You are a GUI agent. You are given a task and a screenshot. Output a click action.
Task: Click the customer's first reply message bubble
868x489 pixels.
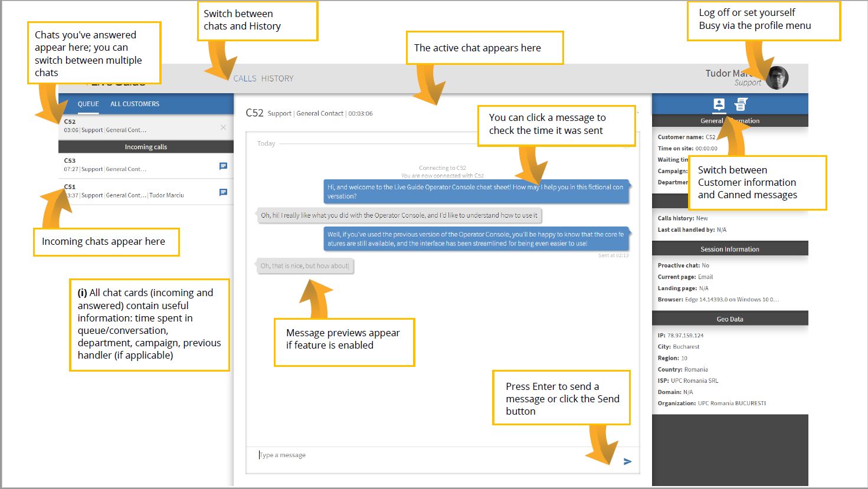[x=401, y=215]
